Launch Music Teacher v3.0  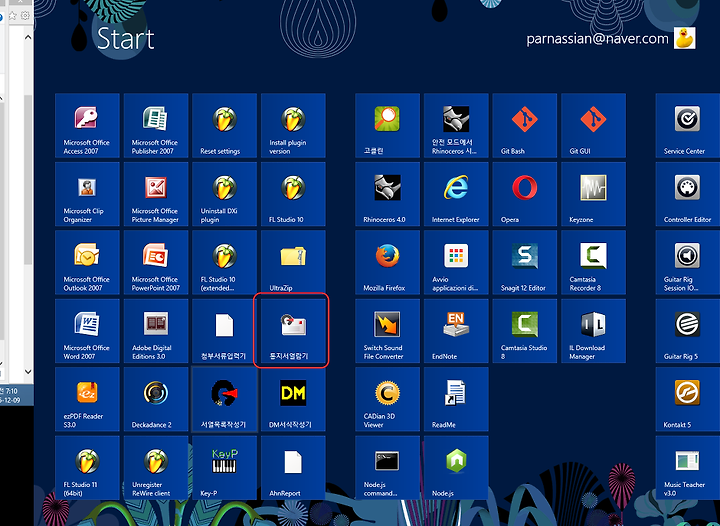[x=687, y=467]
